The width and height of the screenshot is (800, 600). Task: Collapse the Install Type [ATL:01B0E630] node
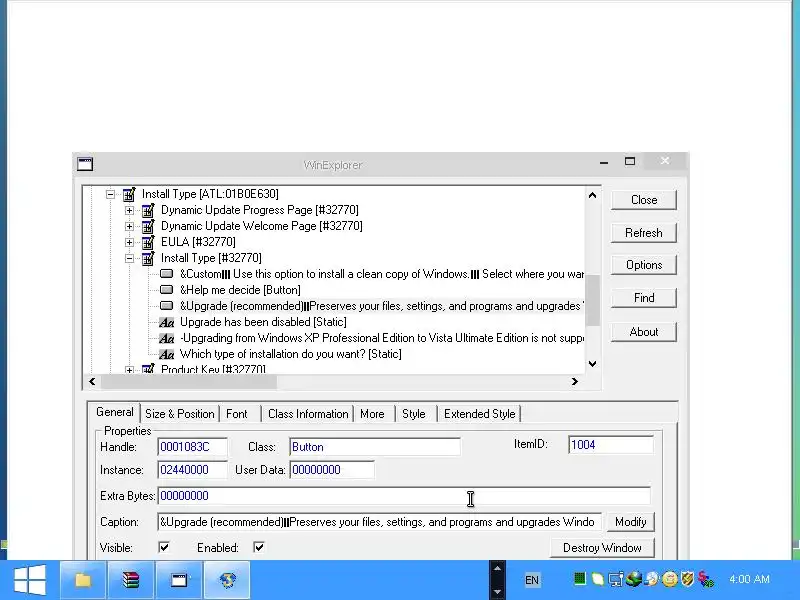110,194
